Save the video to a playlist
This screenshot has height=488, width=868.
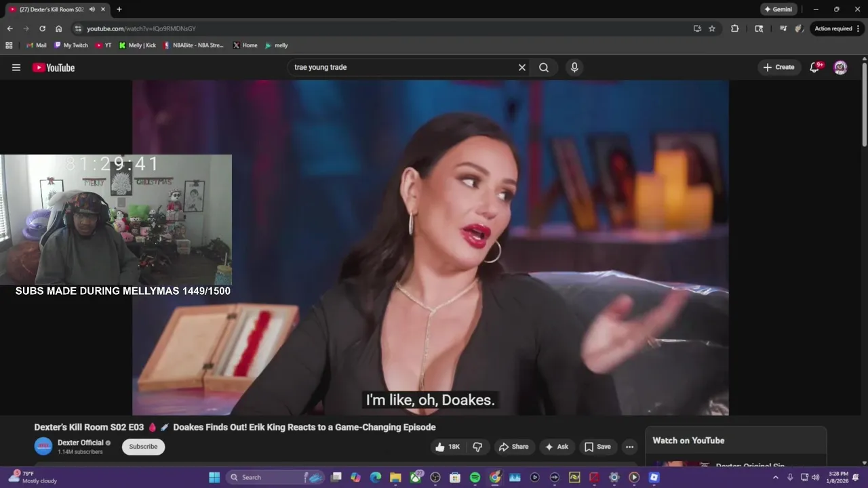click(x=597, y=447)
